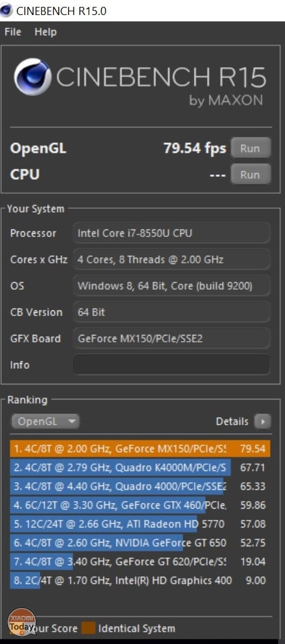Screen dimensions: 285x644
Task: Click the Cinebench R15 sphere logo
Action: coord(33,77)
